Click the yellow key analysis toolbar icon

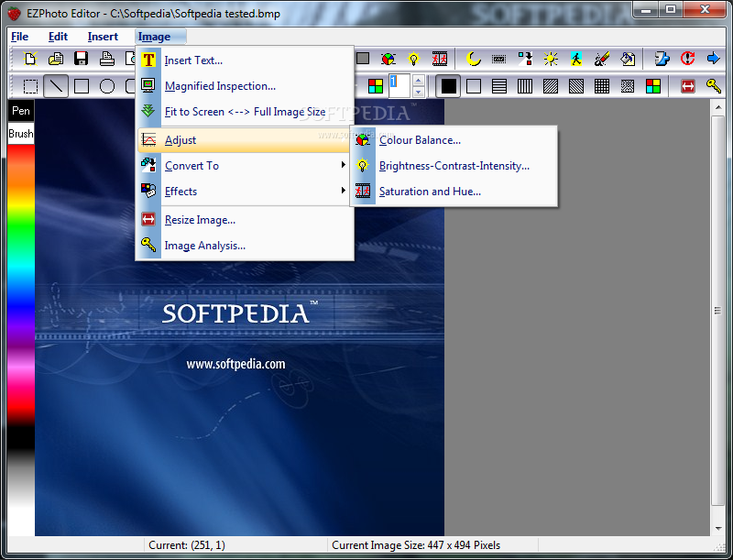[x=713, y=86]
